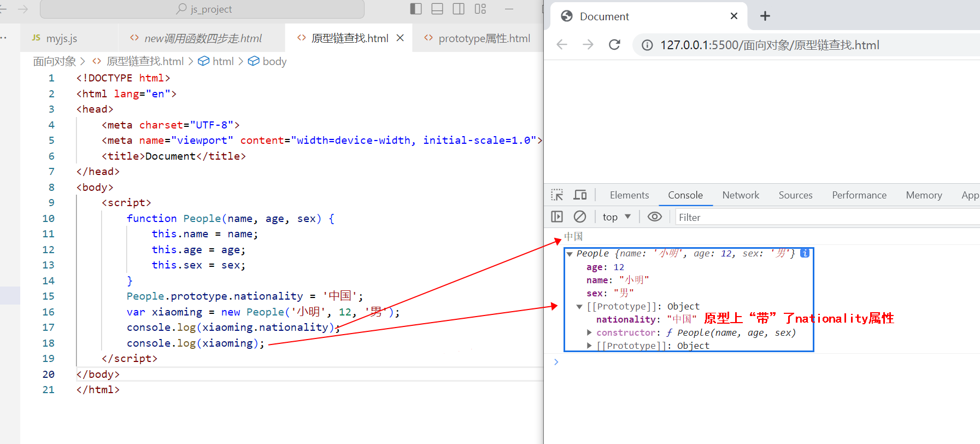
Task: Click the function People declaration line
Action: [230, 218]
